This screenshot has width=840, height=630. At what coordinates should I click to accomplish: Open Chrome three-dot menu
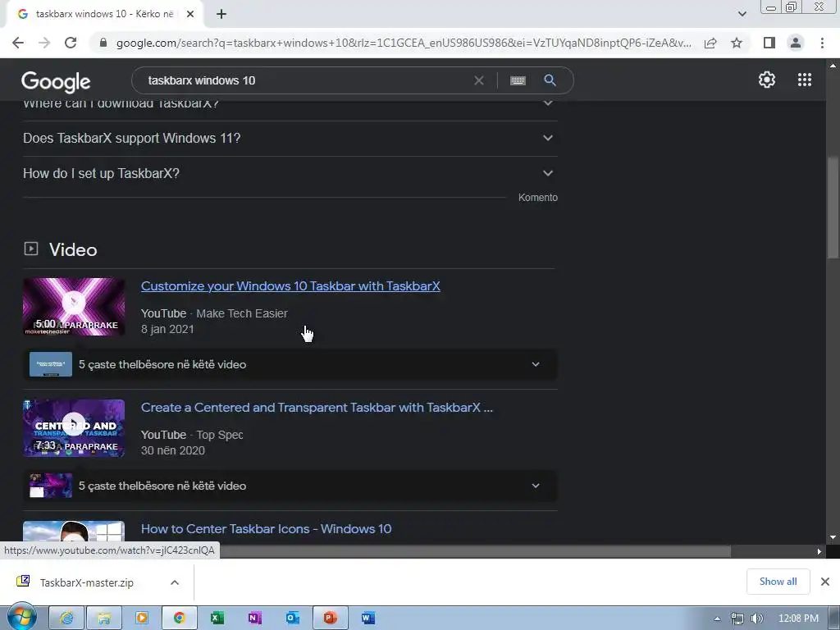822,43
